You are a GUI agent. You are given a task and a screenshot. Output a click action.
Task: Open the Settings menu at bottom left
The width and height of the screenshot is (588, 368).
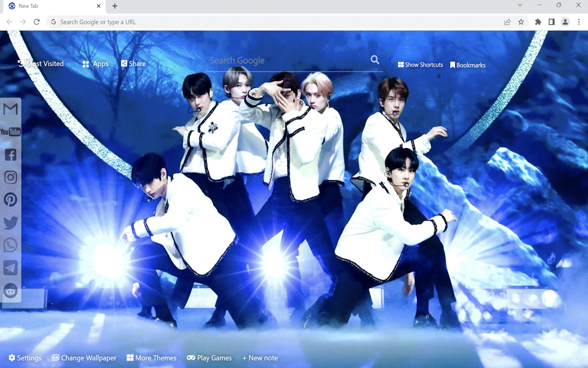[24, 357]
